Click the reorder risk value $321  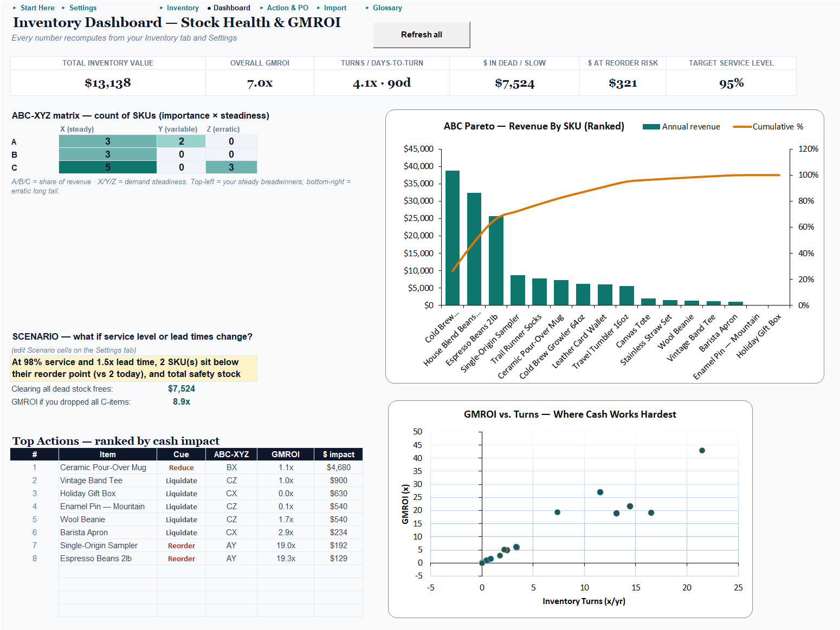click(x=623, y=83)
